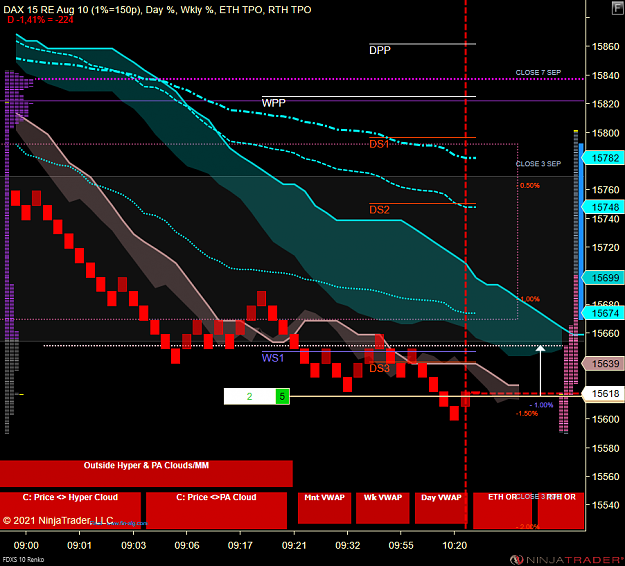Click the 09:55 time axis label
The image size is (625, 566).
[x=401, y=546]
